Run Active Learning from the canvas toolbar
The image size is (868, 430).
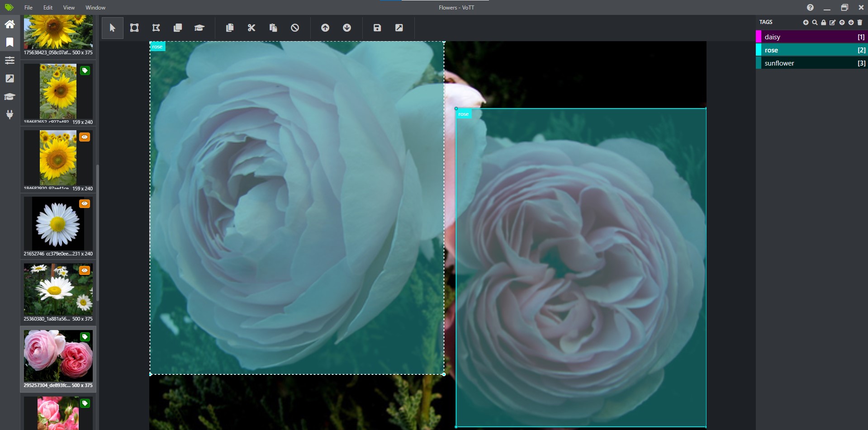pyautogui.click(x=199, y=28)
